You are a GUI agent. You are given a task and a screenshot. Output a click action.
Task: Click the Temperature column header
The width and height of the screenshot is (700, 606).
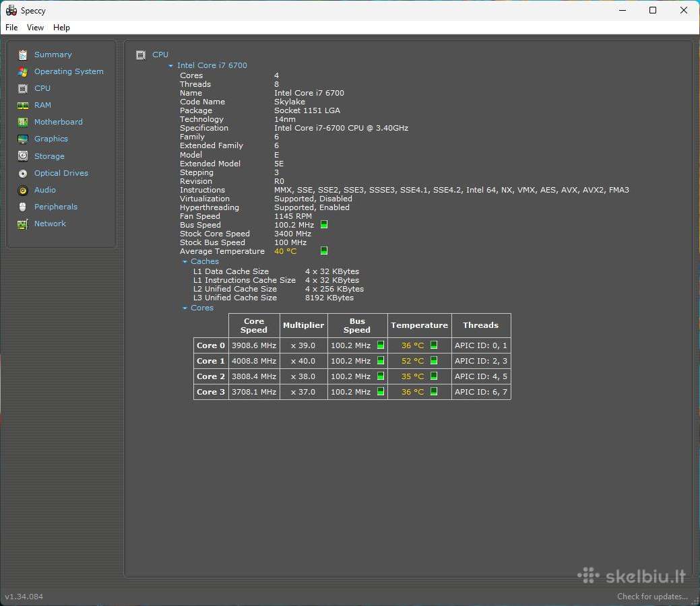419,325
